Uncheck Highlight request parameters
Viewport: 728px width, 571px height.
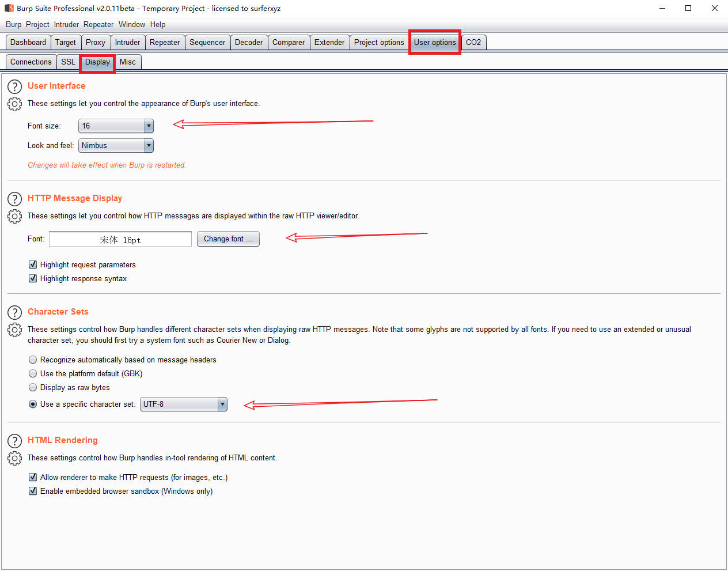tap(33, 264)
